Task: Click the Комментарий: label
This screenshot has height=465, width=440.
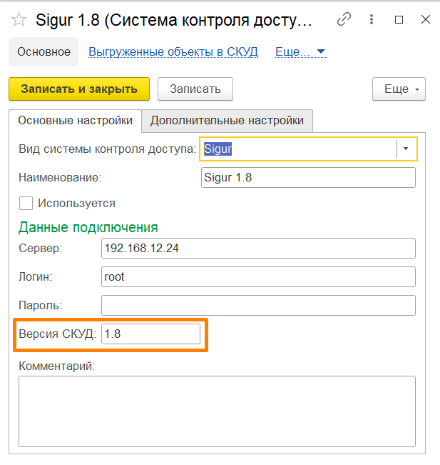Action: point(57,366)
